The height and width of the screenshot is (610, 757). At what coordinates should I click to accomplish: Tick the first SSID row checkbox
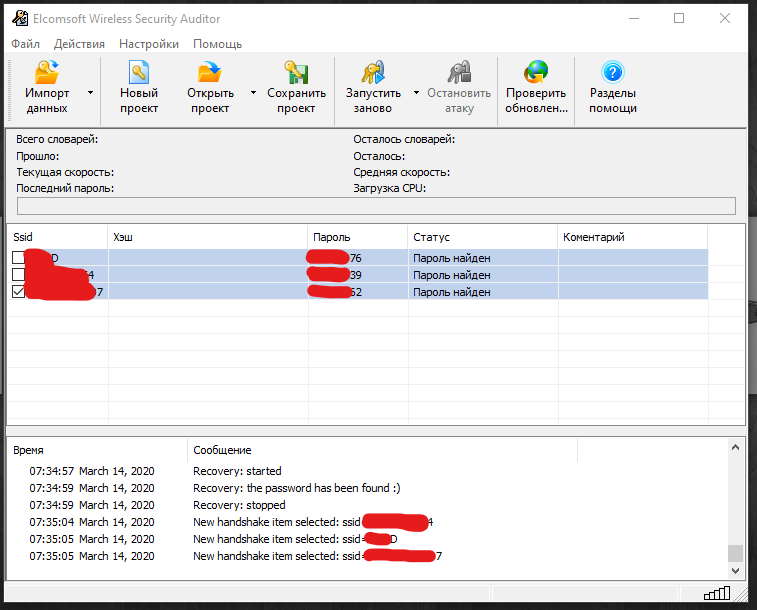pyautogui.click(x=19, y=258)
